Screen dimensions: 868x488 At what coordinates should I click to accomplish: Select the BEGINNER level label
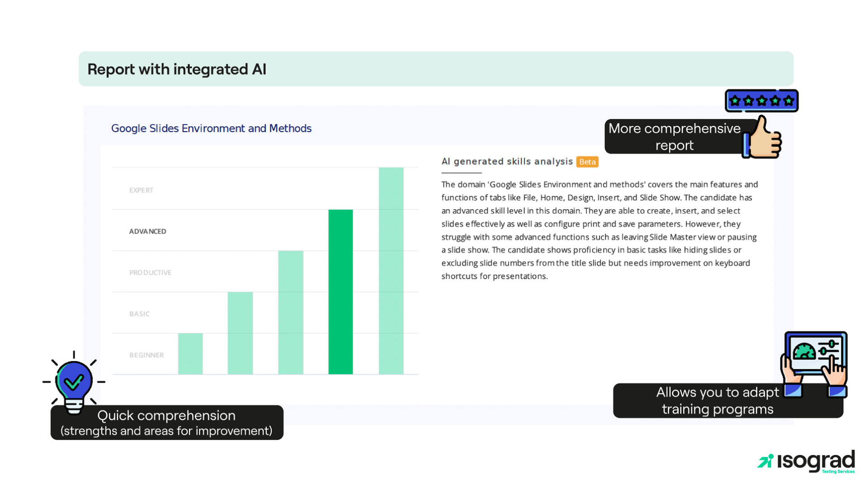pyautogui.click(x=146, y=355)
